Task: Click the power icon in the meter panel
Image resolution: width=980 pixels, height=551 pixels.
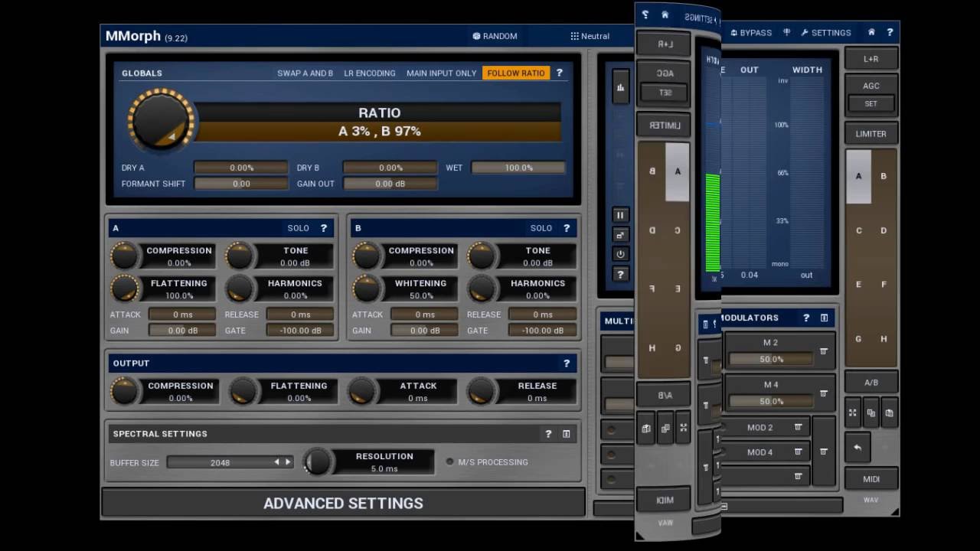Action: (620, 254)
